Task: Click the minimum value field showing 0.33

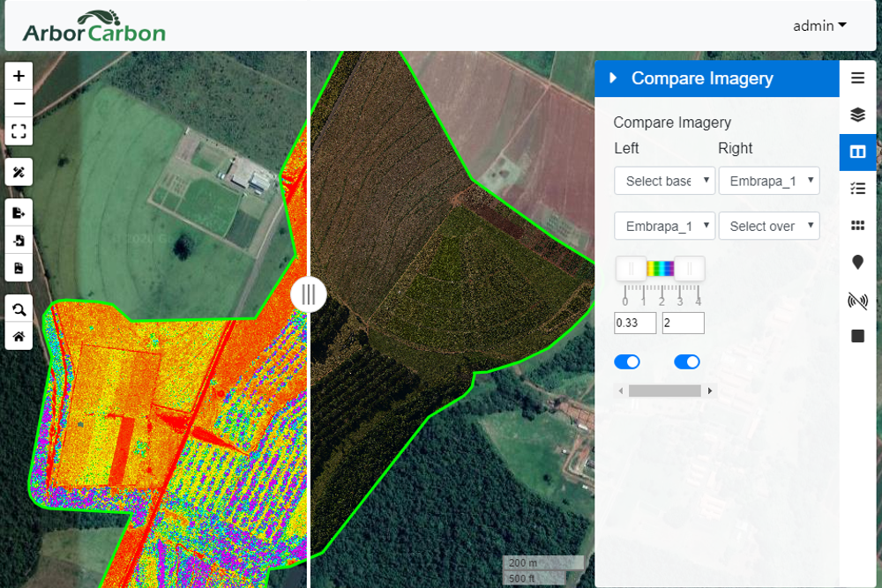Action: pos(635,323)
